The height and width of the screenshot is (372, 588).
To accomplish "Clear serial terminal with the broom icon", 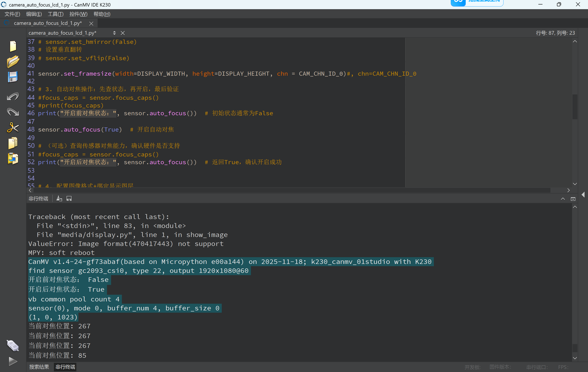I will 59,199.
